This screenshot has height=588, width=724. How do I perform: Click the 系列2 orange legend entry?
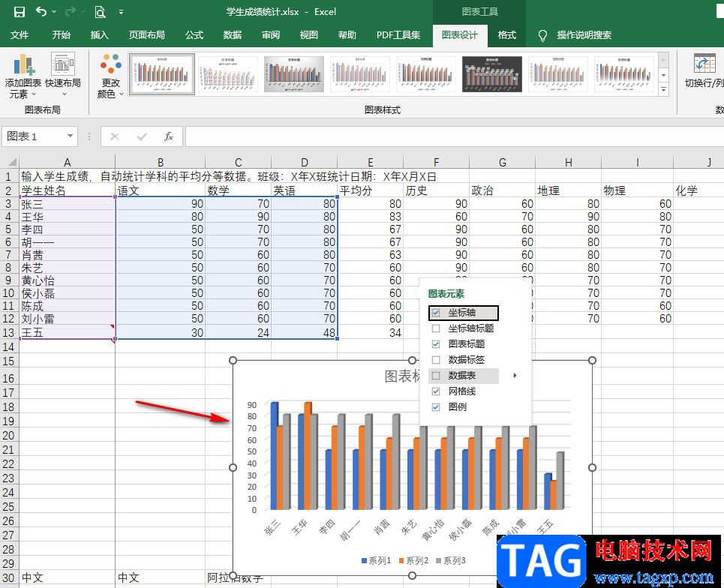(413, 560)
